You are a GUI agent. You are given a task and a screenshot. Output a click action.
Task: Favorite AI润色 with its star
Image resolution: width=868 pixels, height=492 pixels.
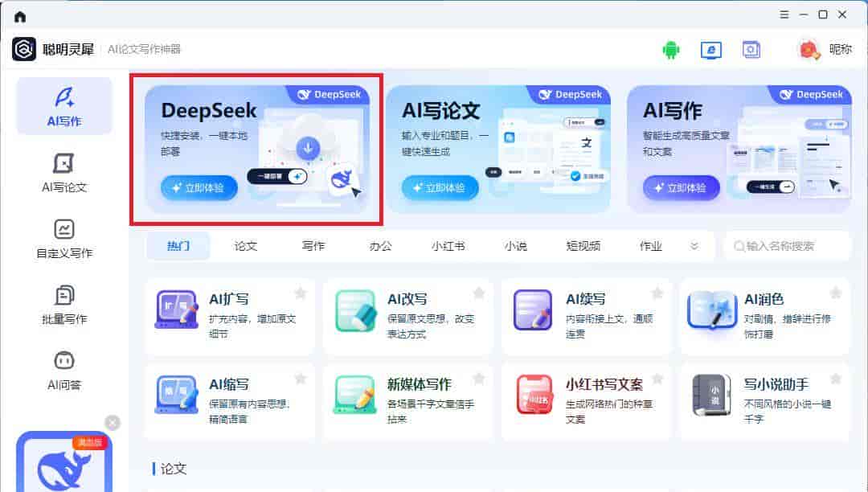836,293
